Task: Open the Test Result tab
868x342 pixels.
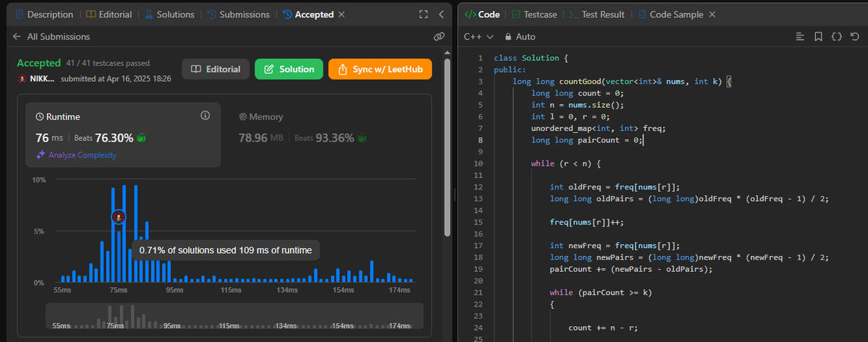Action: 597,14
